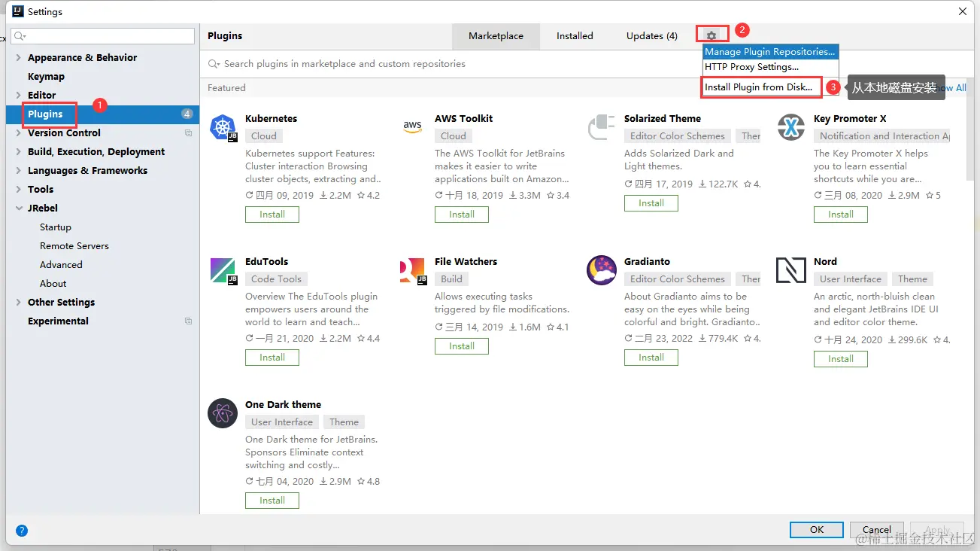The image size is (980, 551).
Task: Focus the settings search field
Action: coord(102,36)
